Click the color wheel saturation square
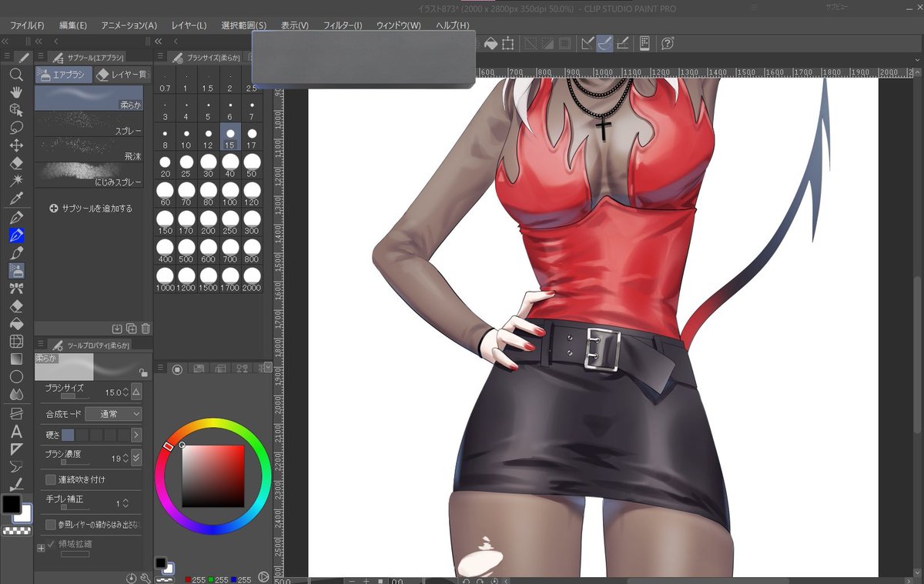This screenshot has height=584, width=924. point(213,476)
